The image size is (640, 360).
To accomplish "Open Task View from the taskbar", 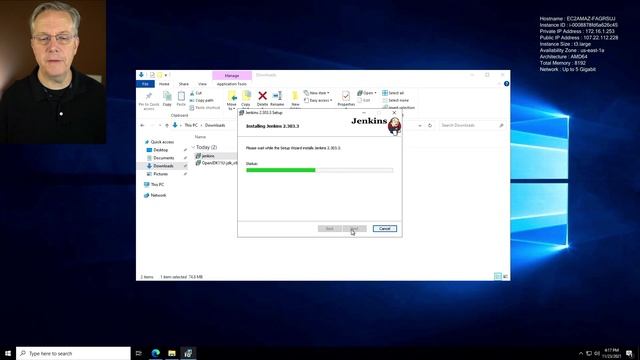I will [139, 353].
